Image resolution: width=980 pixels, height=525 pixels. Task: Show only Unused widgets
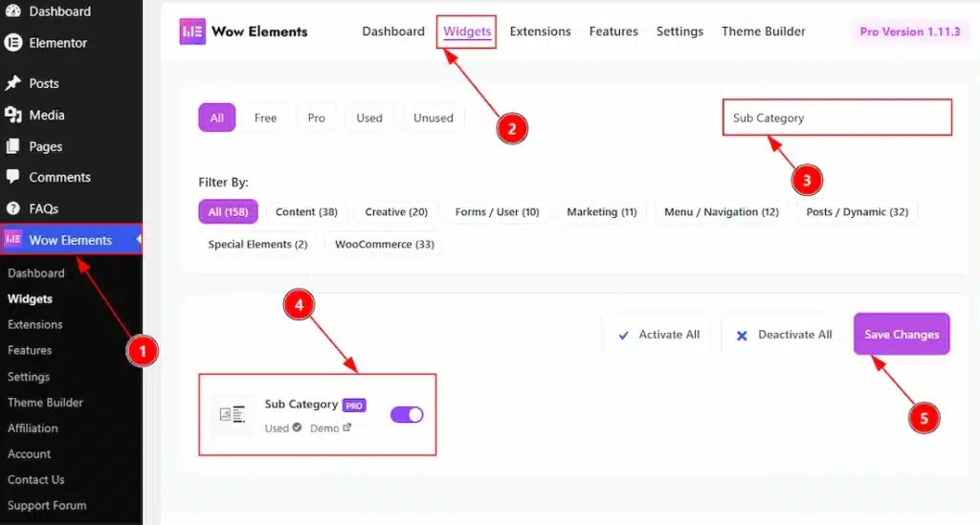[434, 118]
